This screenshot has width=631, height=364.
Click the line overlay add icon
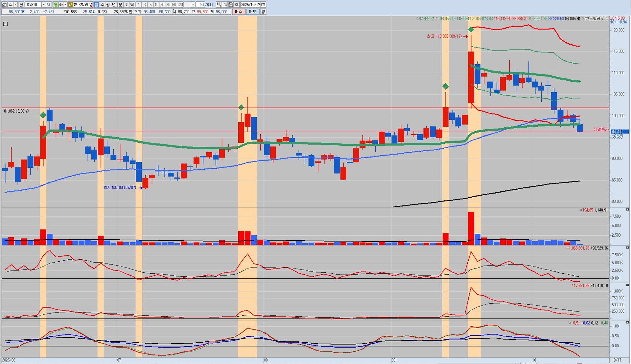(x=225, y=5)
